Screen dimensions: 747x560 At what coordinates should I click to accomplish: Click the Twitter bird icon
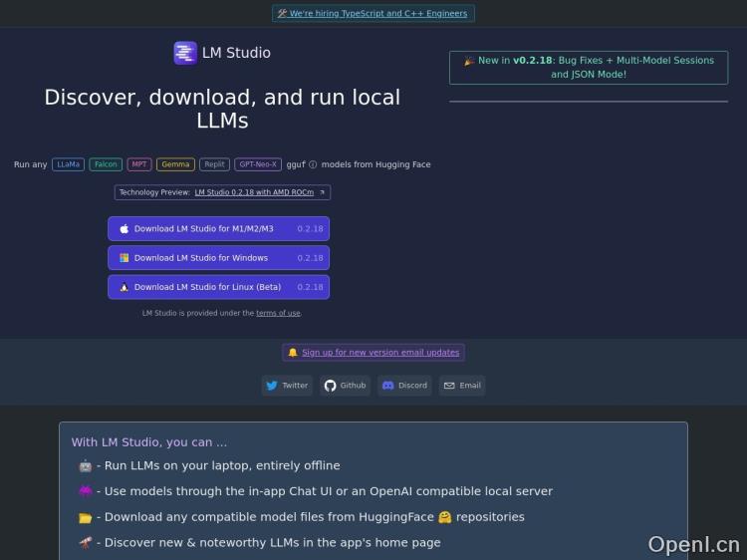point(272,386)
